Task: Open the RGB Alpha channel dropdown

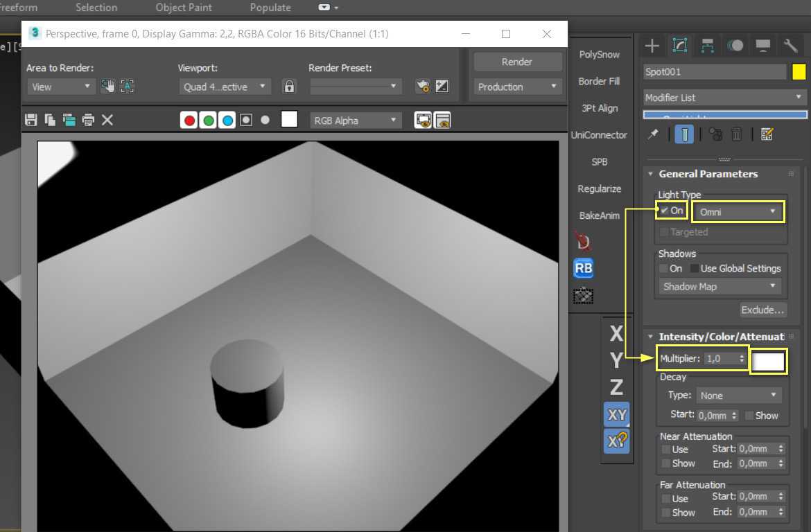Action: tap(356, 120)
